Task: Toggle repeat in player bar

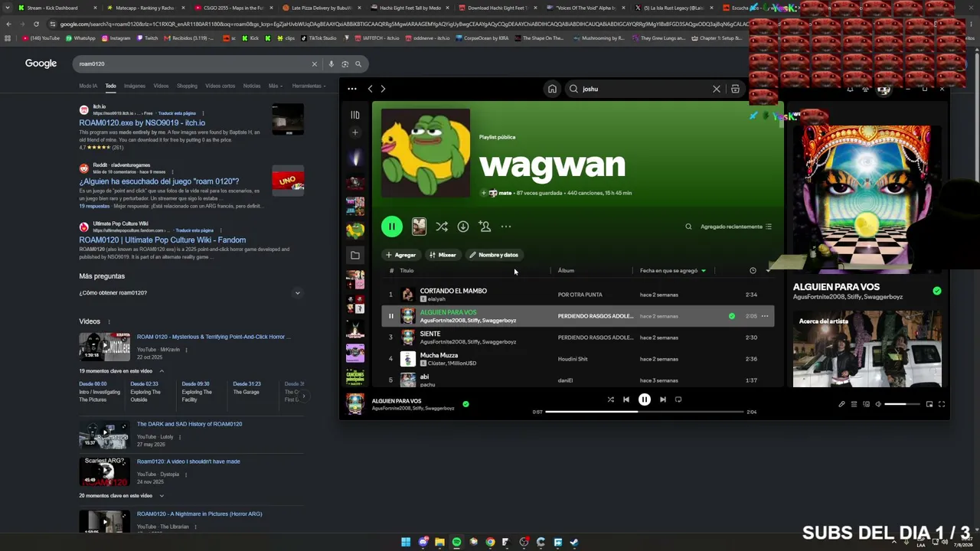Action: click(678, 399)
